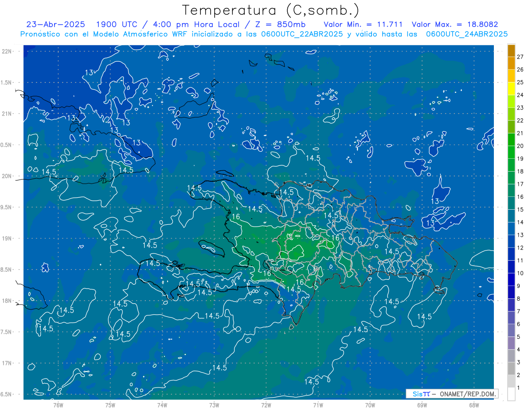Screen dimensions: 532x411
Task: Click the "1.5N" latitude axis label
Action: 6,82
